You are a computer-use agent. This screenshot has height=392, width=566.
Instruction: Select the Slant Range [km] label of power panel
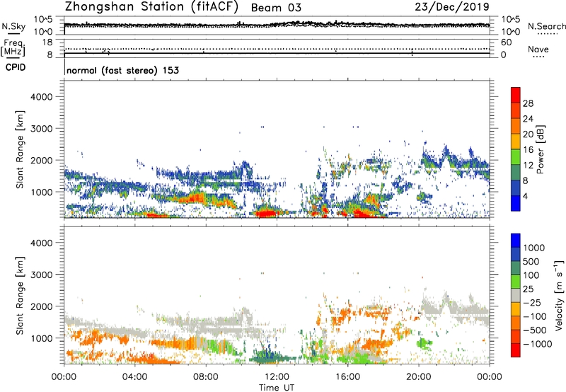tap(20, 149)
